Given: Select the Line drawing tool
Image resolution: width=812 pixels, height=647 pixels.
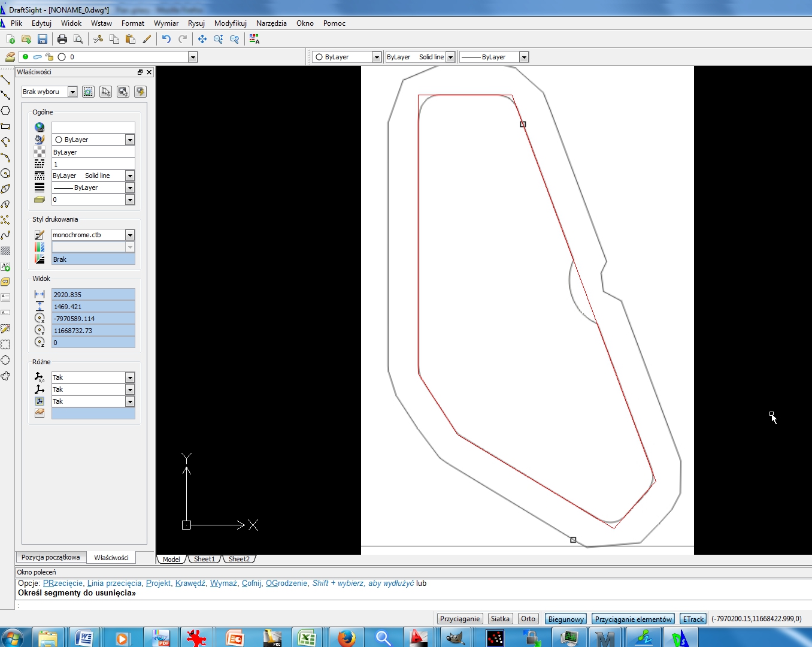Looking at the screenshot, I should 5,79.
